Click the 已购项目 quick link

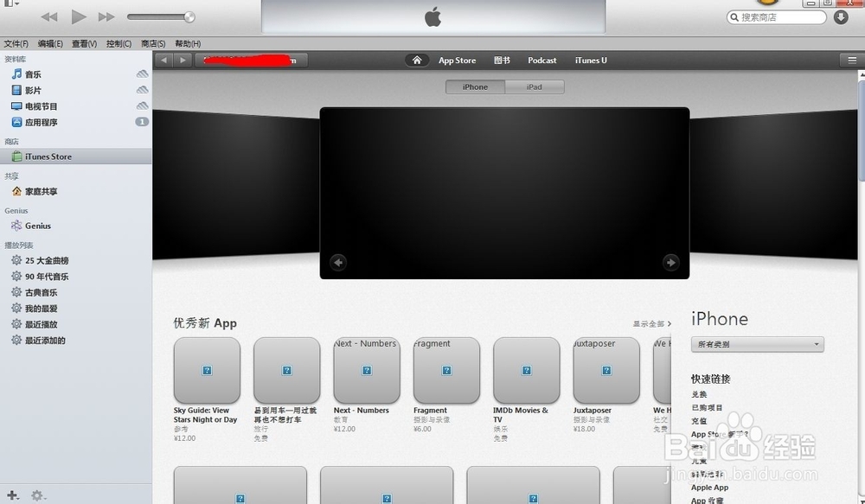click(707, 407)
